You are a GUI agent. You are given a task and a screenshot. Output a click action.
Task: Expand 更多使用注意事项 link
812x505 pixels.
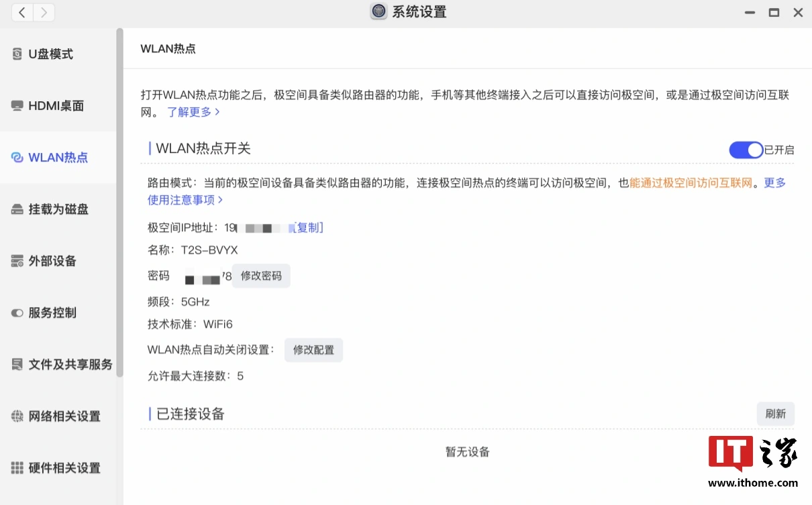[185, 200]
